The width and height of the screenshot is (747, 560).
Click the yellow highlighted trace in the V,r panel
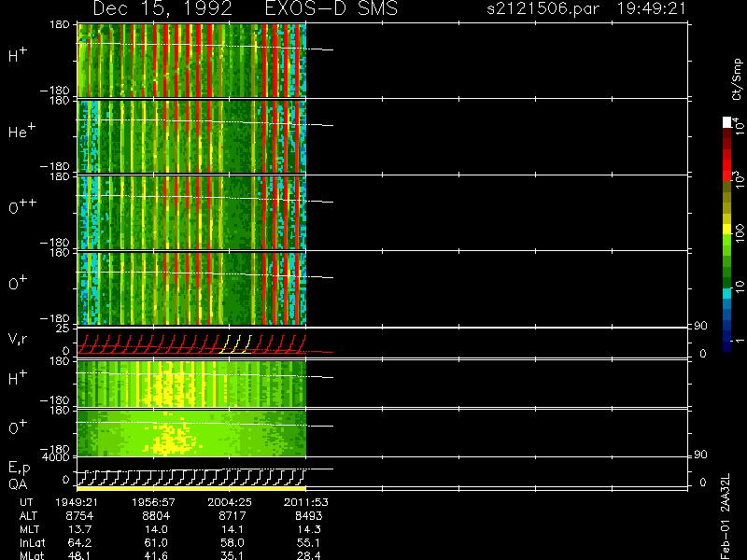tap(236, 343)
